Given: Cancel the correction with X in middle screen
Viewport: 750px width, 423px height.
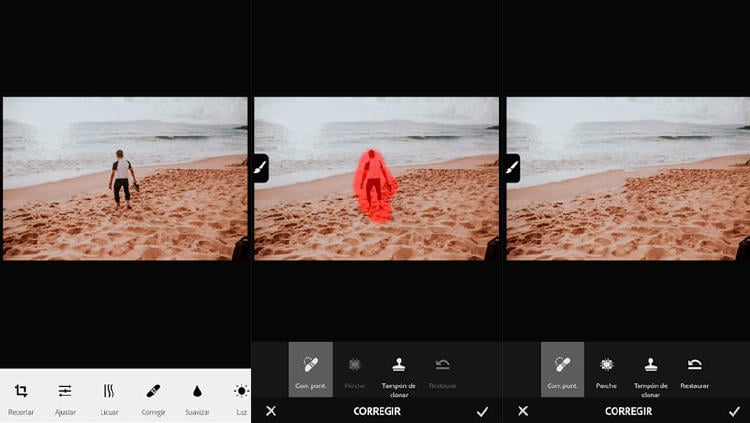Looking at the screenshot, I should coord(271,411).
